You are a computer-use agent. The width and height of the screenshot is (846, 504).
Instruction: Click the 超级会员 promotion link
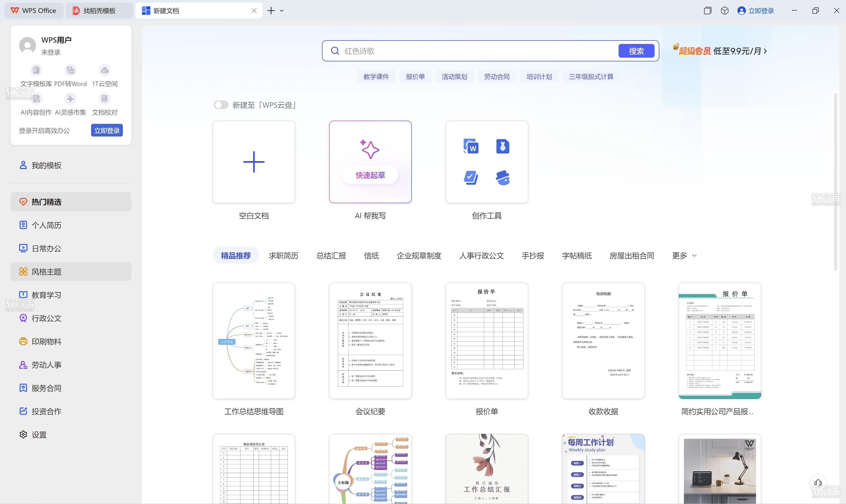tap(719, 51)
